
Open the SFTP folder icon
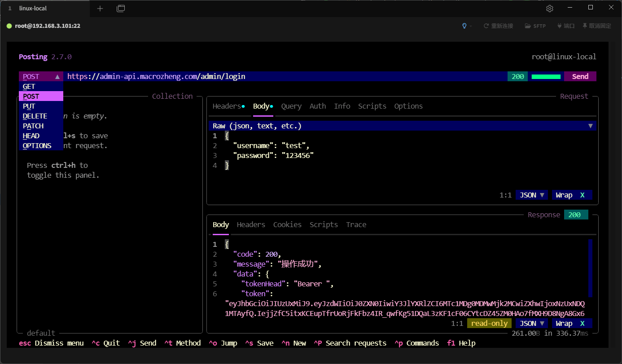click(528, 26)
